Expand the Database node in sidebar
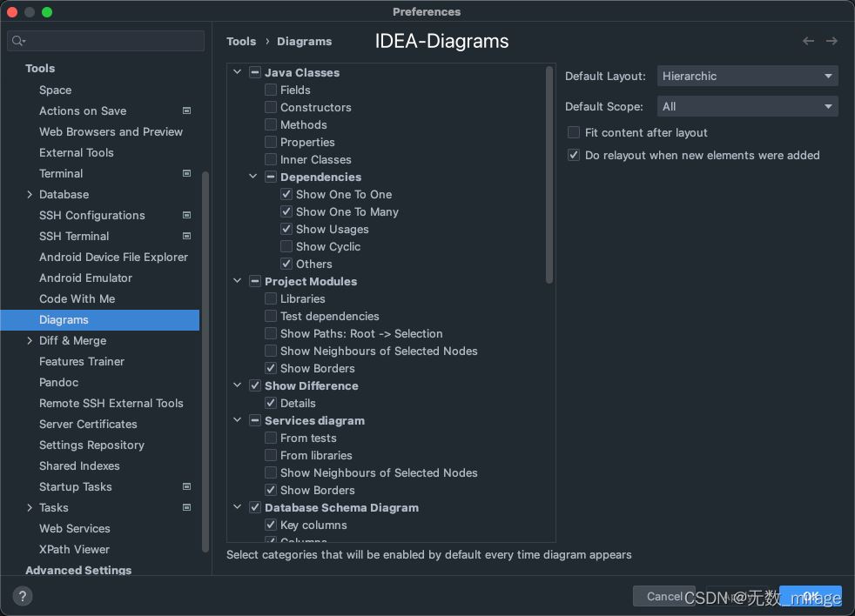Image resolution: width=855 pixels, height=616 pixels. pyautogui.click(x=30, y=195)
